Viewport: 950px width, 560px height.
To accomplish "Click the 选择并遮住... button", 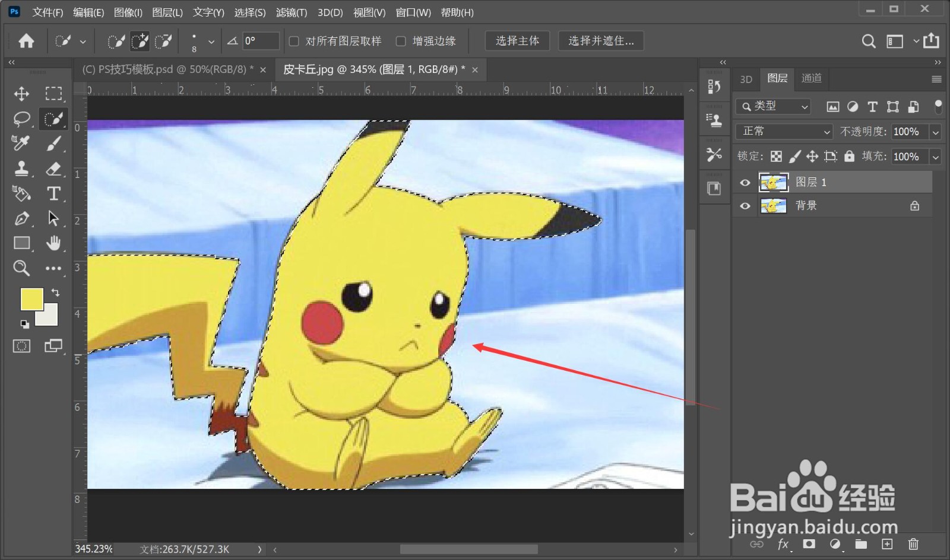I will click(x=601, y=40).
